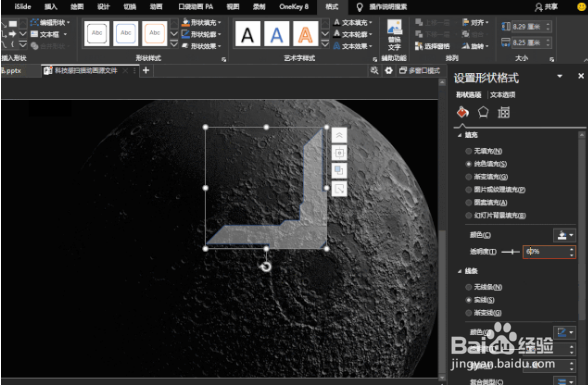This screenshot has height=385, width=588.
Task: Select No Line (无线条) radio button
Action: click(x=468, y=287)
